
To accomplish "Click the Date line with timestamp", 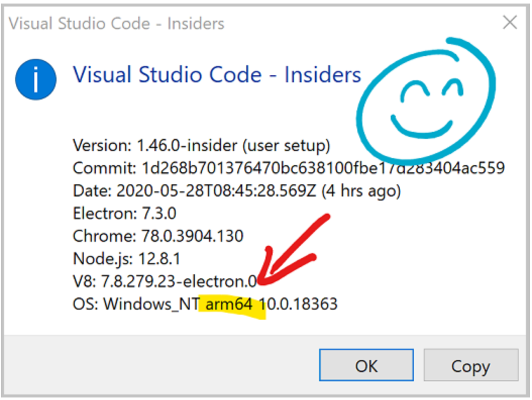I will click(x=237, y=191).
